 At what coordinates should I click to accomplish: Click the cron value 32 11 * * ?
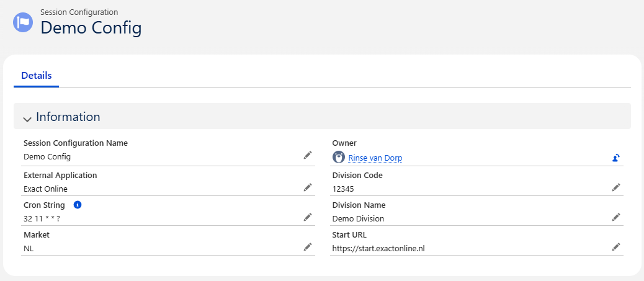(x=42, y=219)
